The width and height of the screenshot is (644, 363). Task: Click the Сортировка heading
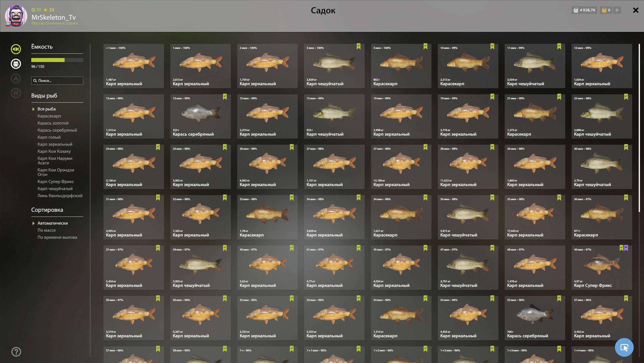pos(47,210)
